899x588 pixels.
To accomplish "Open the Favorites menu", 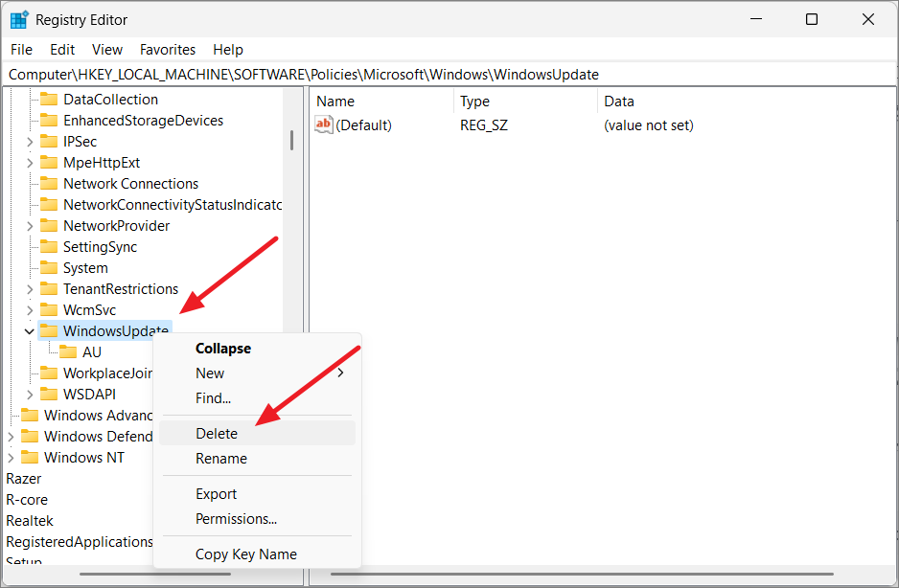I will 168,49.
